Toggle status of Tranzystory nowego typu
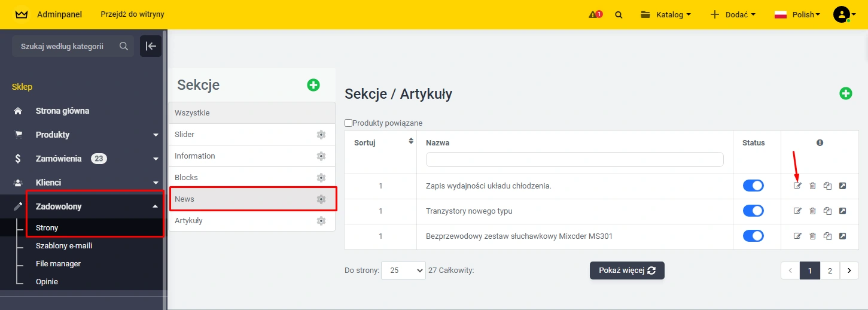This screenshot has height=310, width=868. [753, 211]
